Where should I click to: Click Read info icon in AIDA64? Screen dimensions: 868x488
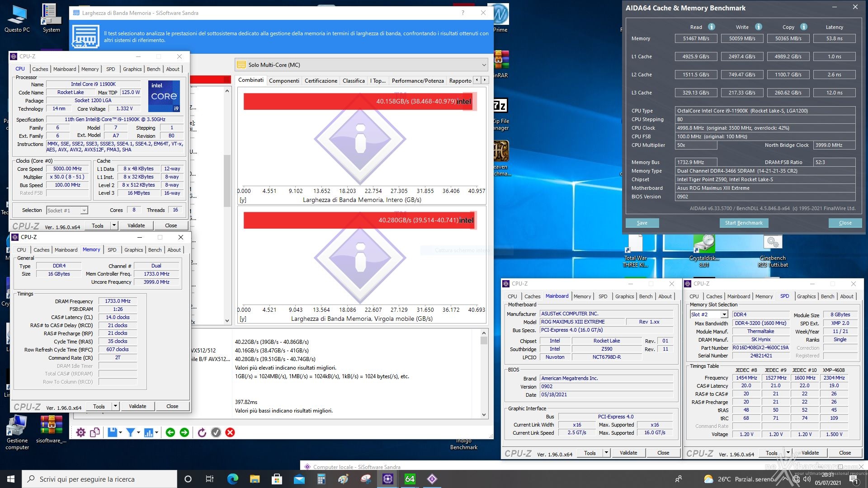pos(711,27)
